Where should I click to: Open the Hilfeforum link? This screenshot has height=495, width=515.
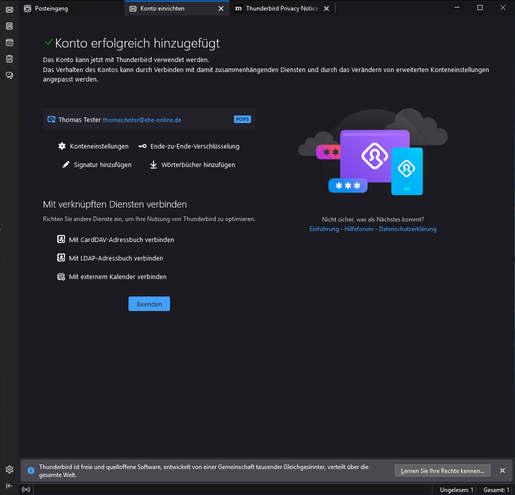[x=359, y=229]
